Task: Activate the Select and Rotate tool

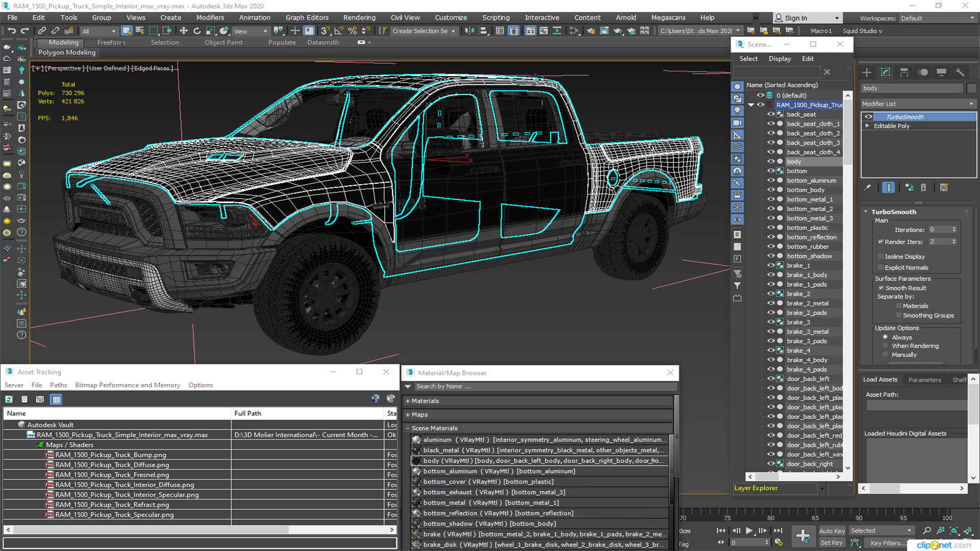Action: pyautogui.click(x=197, y=31)
